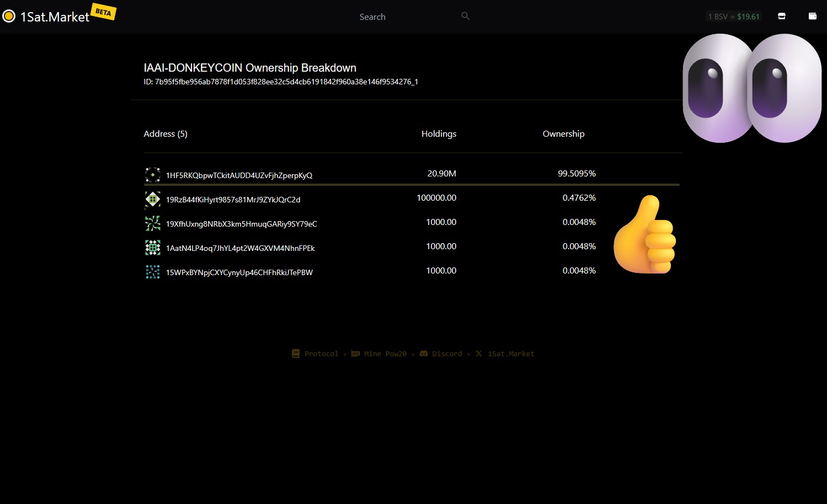This screenshot has width=827, height=504.
Task: Click the Discord logo icon in footer
Action: 424,353
